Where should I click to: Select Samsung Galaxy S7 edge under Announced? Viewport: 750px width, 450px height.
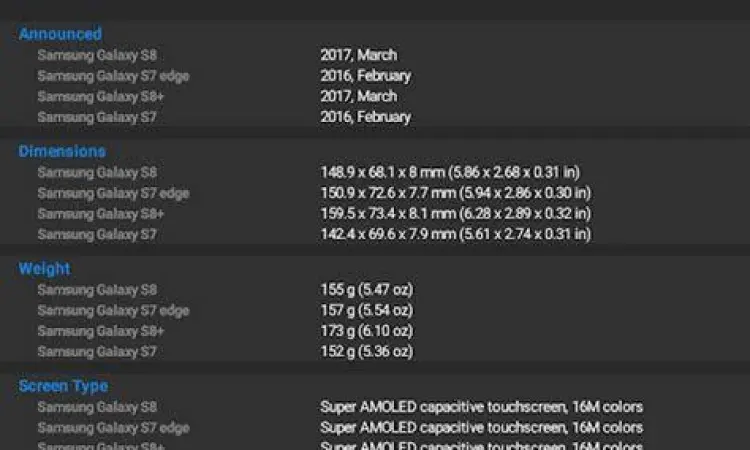click(x=113, y=75)
